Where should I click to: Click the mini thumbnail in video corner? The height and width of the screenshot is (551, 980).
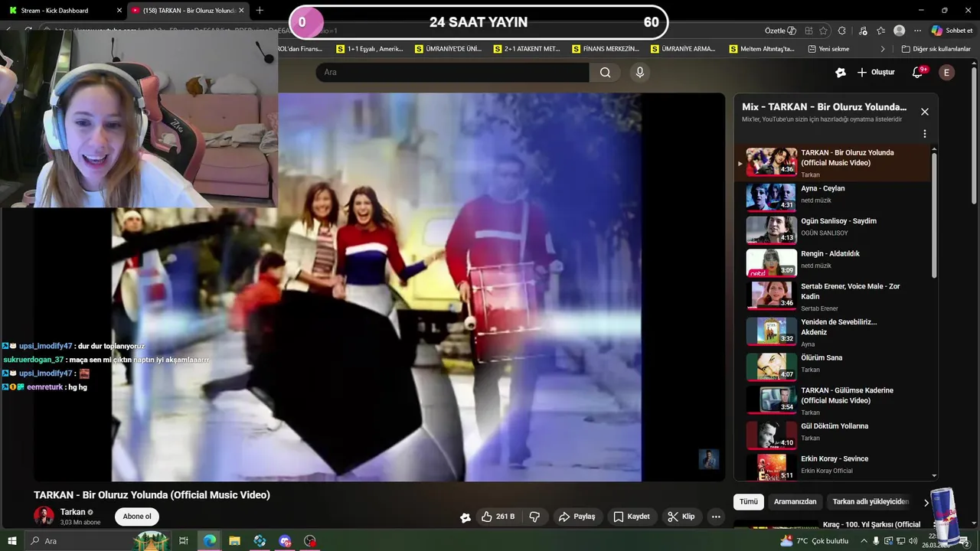pyautogui.click(x=708, y=459)
